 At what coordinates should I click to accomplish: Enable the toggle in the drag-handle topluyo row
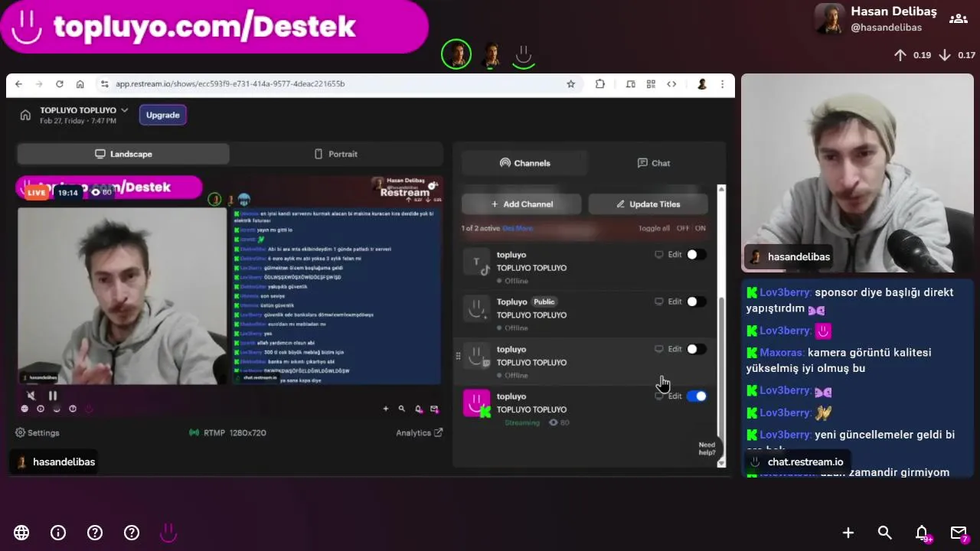coord(696,349)
